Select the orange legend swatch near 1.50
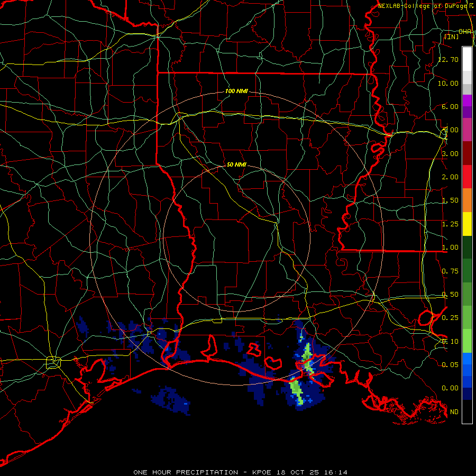This screenshot has height=476, width=476. [467, 200]
